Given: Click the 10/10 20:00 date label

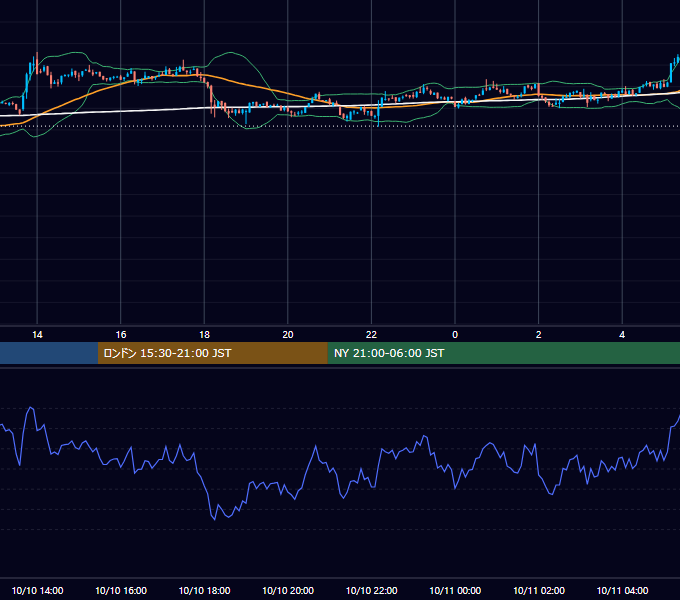Looking at the screenshot, I should [x=288, y=590].
